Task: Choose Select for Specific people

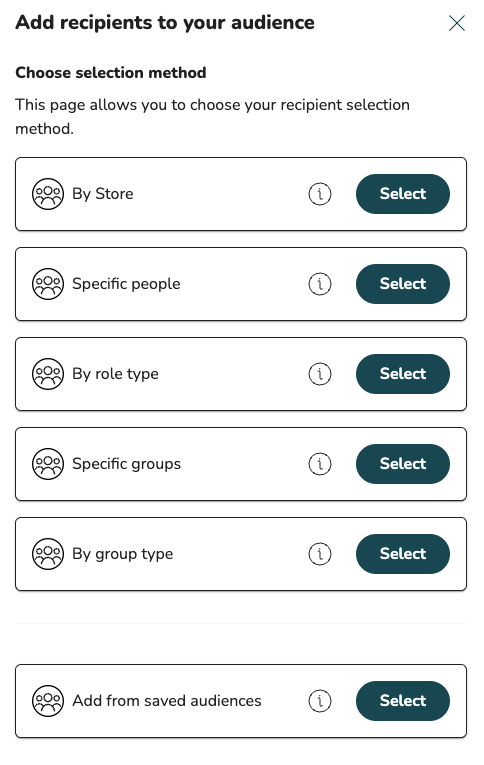Action: [x=403, y=284]
